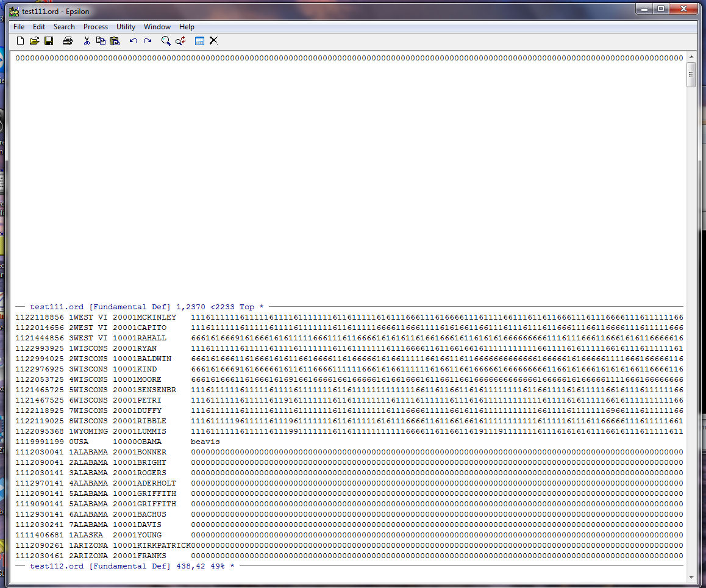Print the document with the printer icon
The width and height of the screenshot is (706, 588).
click(x=68, y=41)
